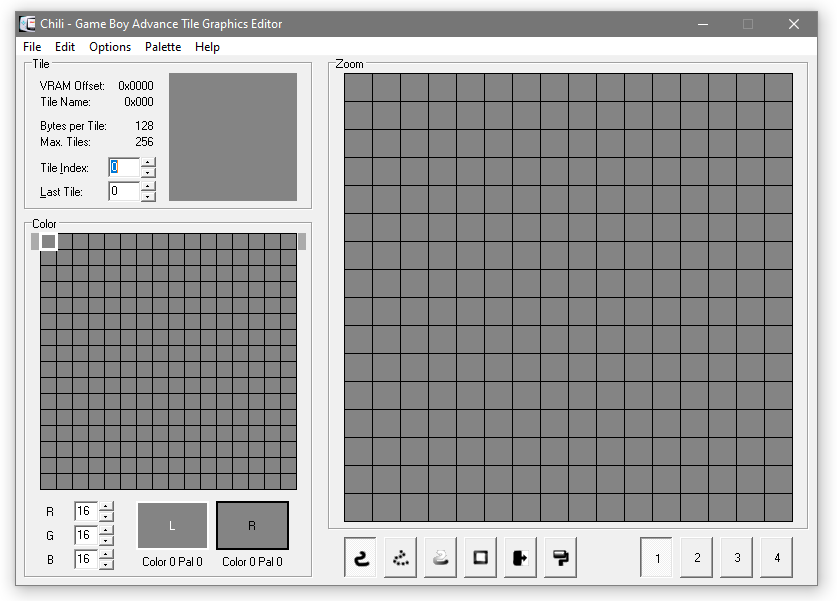Select the arrow-out color replace tool
The width and height of the screenshot is (837, 601).
[521, 557]
